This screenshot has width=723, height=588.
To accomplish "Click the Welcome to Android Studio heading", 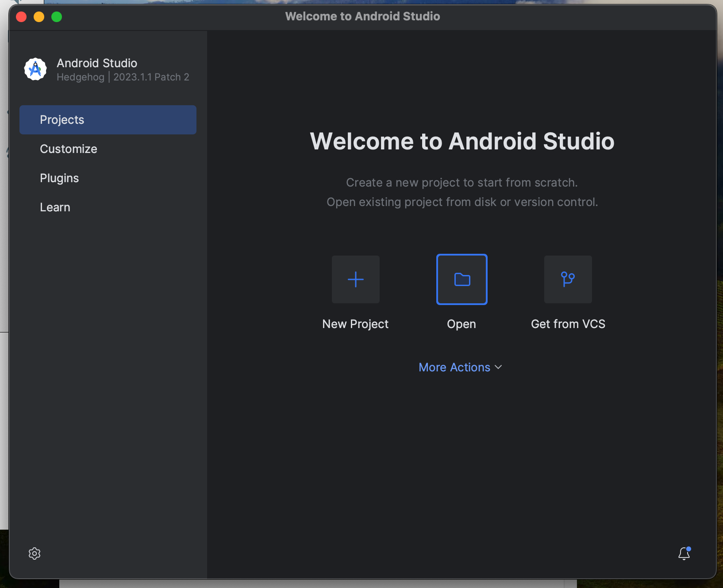I will 462,141.
